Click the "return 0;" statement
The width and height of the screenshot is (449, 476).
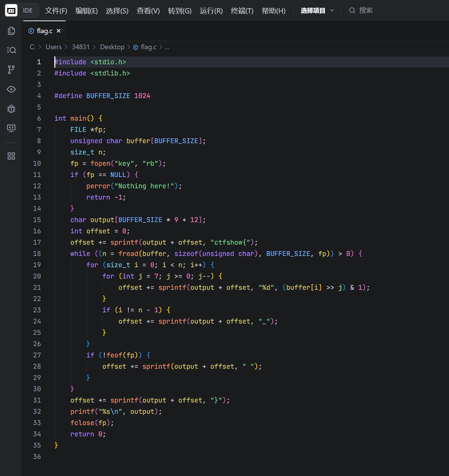(x=88, y=434)
